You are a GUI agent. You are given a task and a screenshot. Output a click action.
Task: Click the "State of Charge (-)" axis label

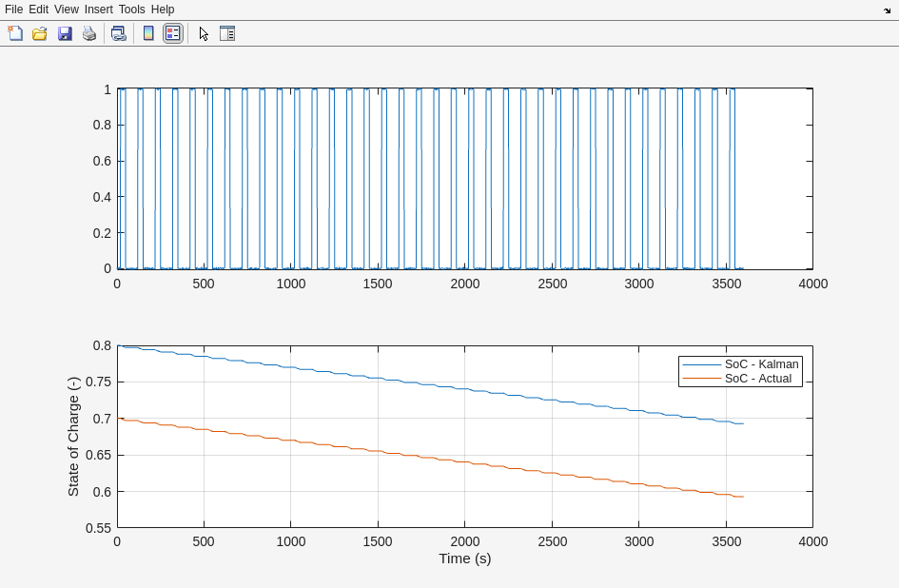click(x=73, y=437)
